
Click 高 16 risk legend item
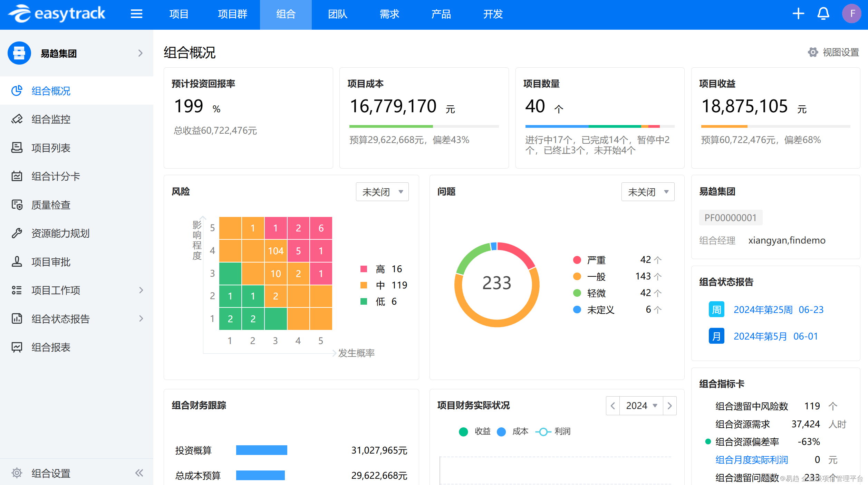click(381, 269)
